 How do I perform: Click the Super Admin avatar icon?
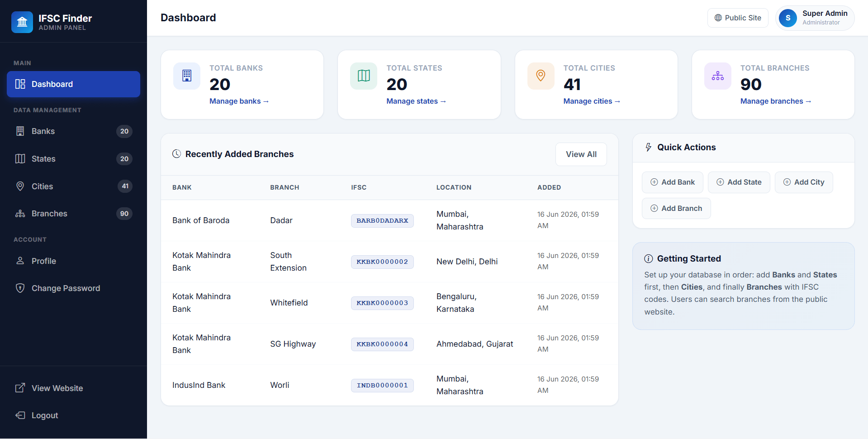coord(788,18)
